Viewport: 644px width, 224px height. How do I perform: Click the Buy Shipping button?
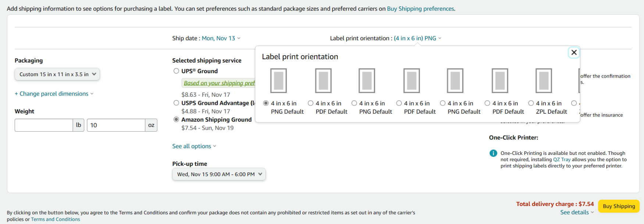coord(619,206)
